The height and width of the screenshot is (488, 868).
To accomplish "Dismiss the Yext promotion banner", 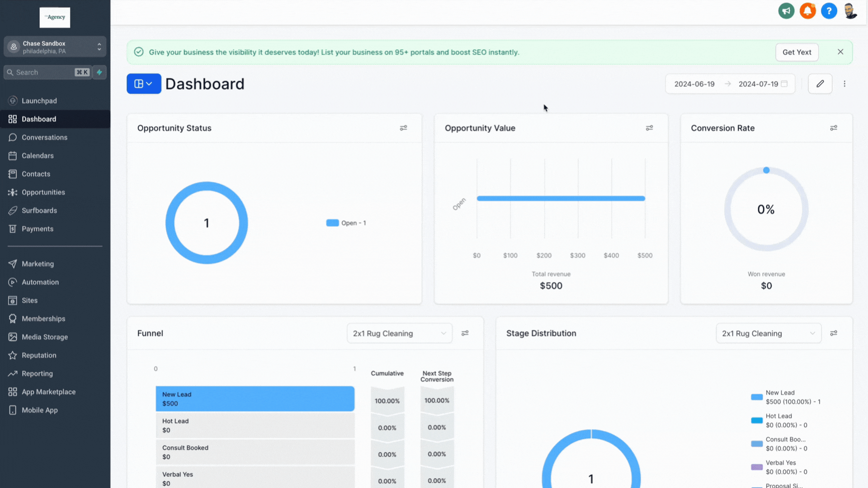I will click(x=840, y=52).
